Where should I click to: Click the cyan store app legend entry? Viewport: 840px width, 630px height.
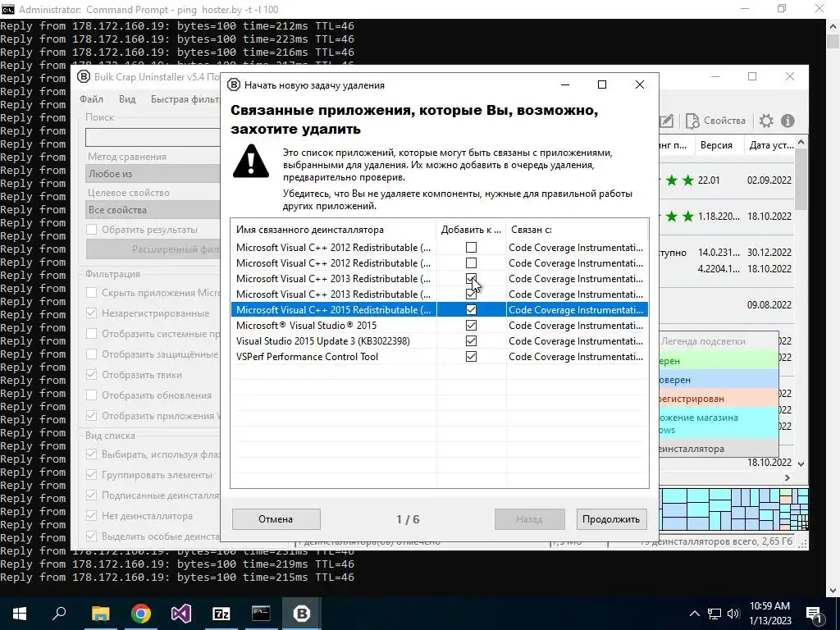coord(719,423)
